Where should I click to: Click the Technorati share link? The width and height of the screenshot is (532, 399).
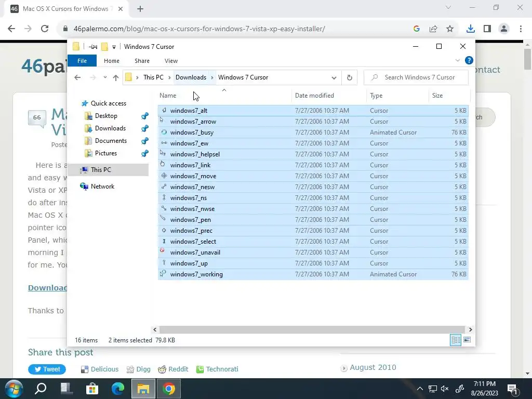[217, 369]
